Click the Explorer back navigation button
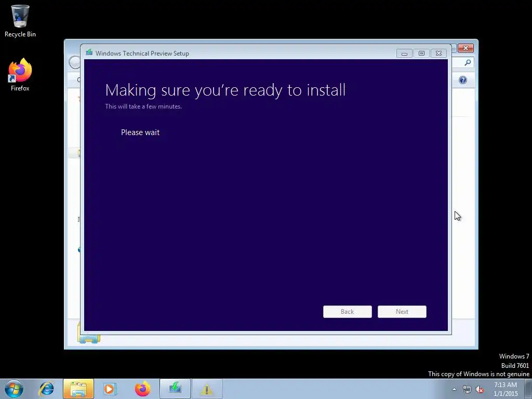The width and height of the screenshot is (532, 399). coord(74,62)
